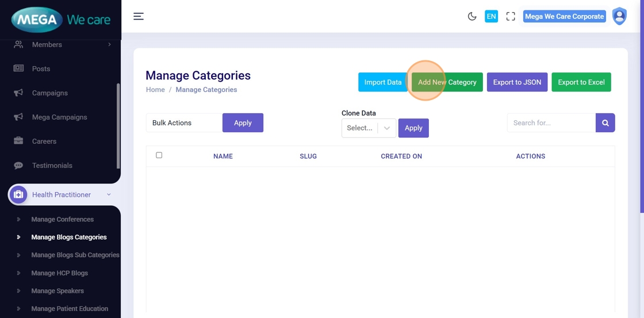Open the EN language selector

pyautogui.click(x=491, y=16)
